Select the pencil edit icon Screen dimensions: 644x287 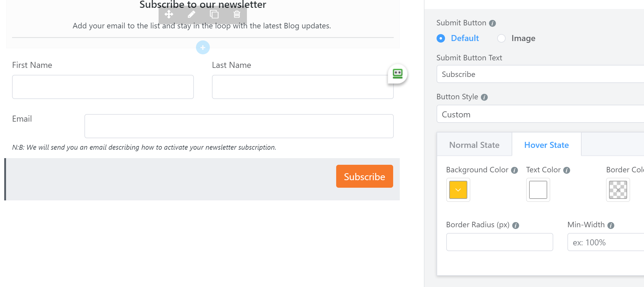tap(191, 14)
